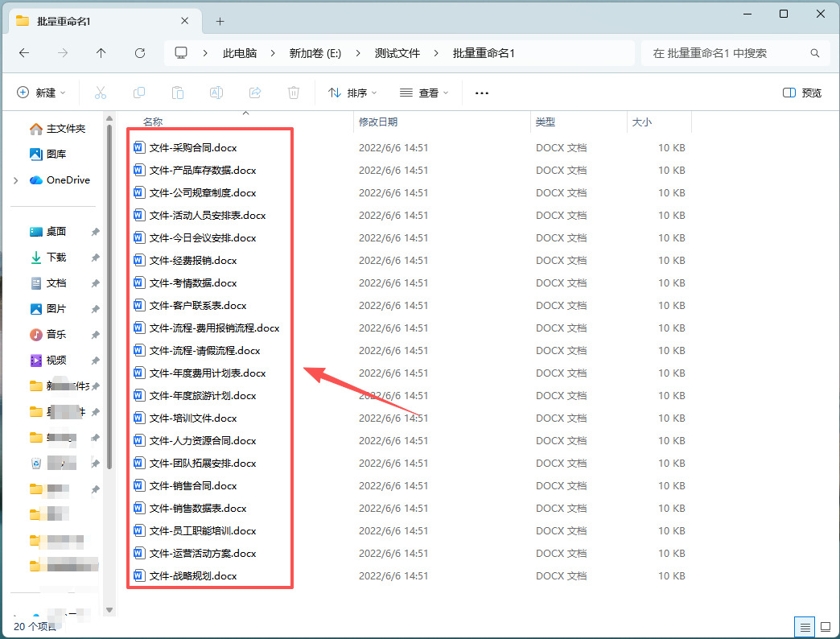Select file 文件-产品库存数据.docx
The image size is (840, 639).
pyautogui.click(x=195, y=171)
